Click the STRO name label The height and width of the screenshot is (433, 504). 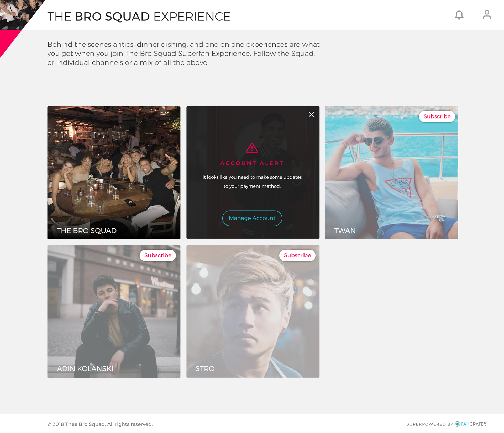click(x=205, y=369)
